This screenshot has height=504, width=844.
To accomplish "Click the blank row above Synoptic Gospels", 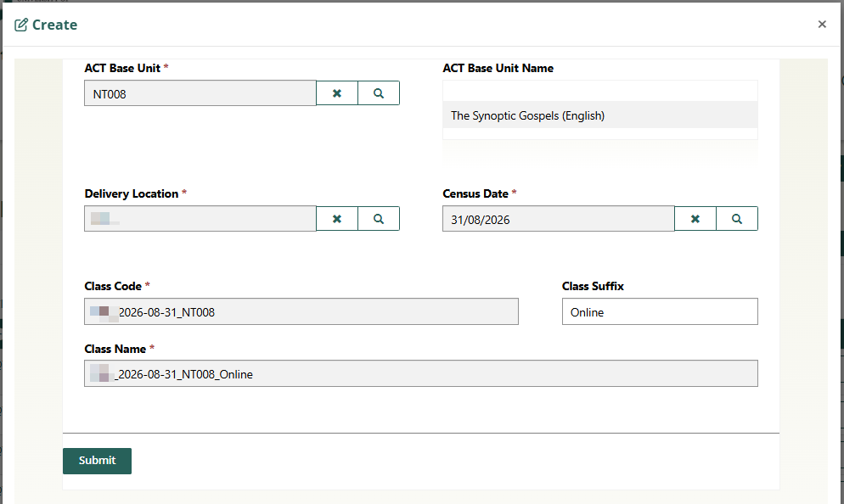I will (x=599, y=91).
